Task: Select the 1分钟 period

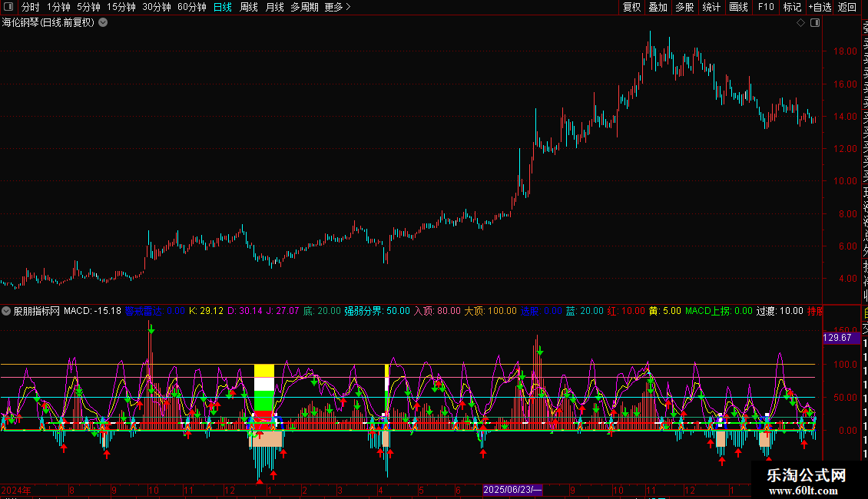Action: point(58,7)
